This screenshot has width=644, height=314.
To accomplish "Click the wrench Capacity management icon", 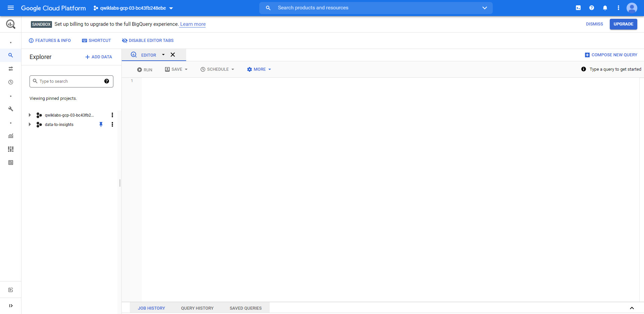I will [x=10, y=109].
